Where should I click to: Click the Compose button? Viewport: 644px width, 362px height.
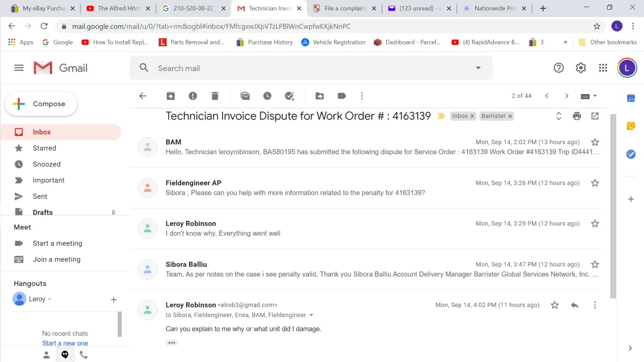tap(41, 104)
